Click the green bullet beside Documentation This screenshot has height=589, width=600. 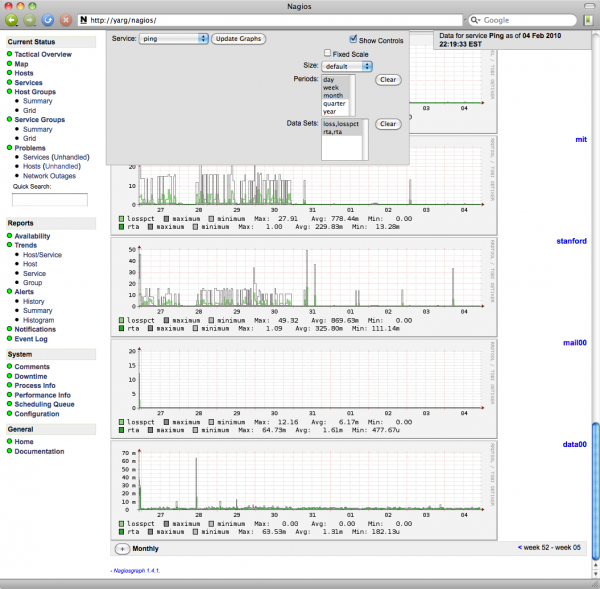click(x=10, y=451)
